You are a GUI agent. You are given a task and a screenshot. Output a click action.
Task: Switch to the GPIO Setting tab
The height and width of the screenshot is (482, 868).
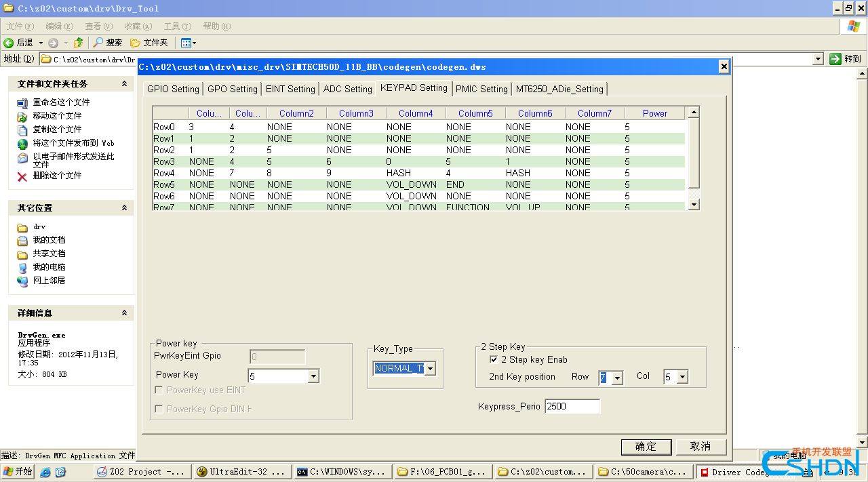point(173,89)
